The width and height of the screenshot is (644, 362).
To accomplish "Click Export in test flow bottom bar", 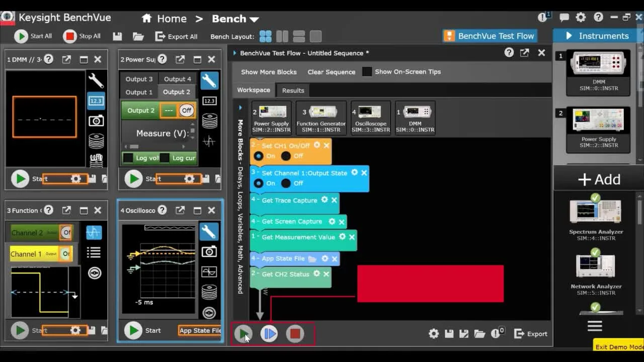I will pyautogui.click(x=531, y=334).
